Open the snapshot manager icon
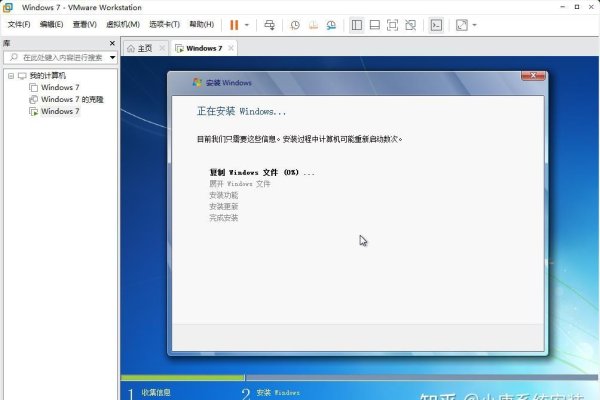The height and width of the screenshot is (400, 600). (331, 24)
